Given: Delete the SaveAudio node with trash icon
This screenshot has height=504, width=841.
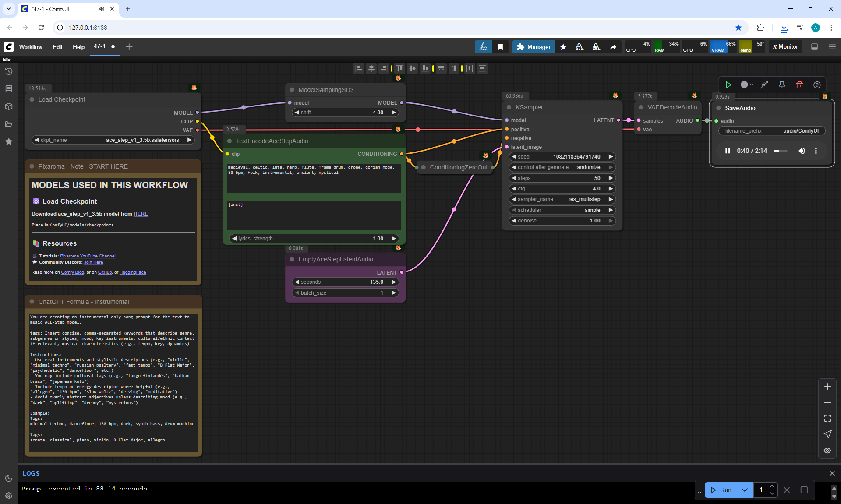Looking at the screenshot, I should pyautogui.click(x=799, y=85).
